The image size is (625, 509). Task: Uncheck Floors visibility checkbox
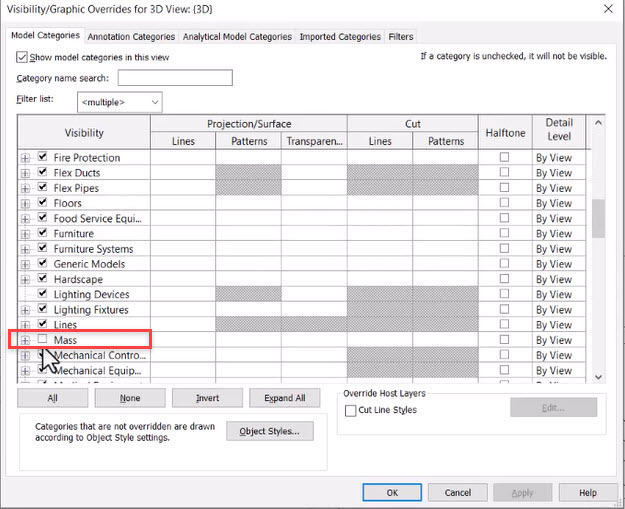pyautogui.click(x=42, y=202)
